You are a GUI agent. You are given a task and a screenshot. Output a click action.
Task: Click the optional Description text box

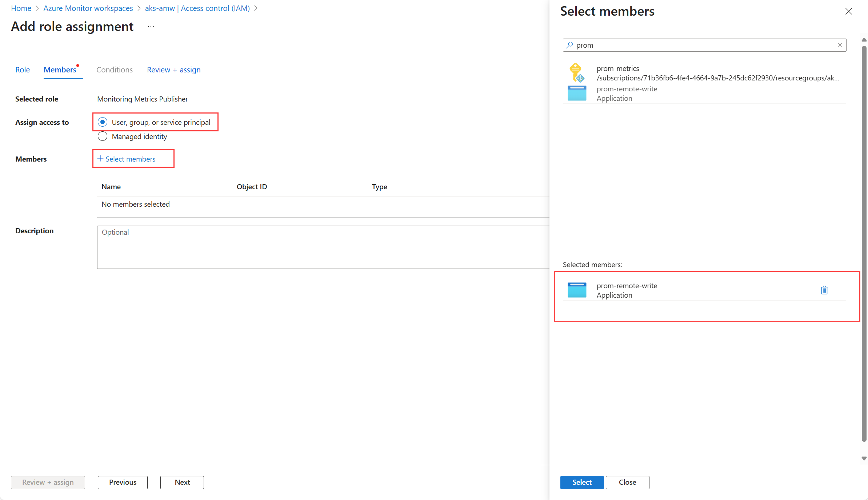(x=323, y=247)
